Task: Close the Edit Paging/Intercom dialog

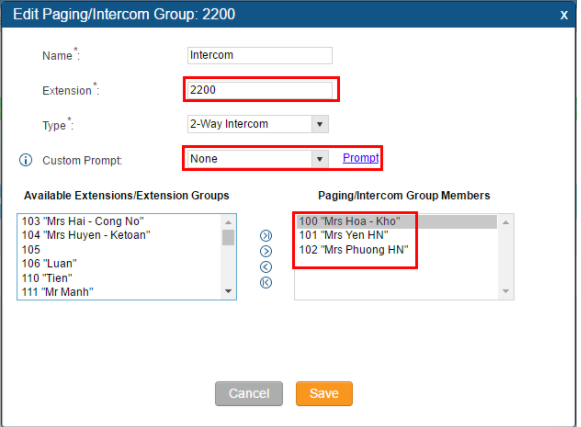Action: (564, 14)
